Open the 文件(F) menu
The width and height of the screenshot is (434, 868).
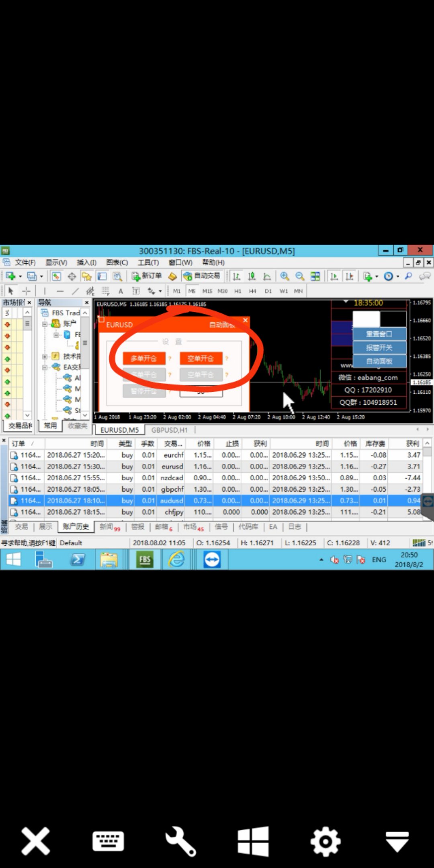click(x=25, y=262)
